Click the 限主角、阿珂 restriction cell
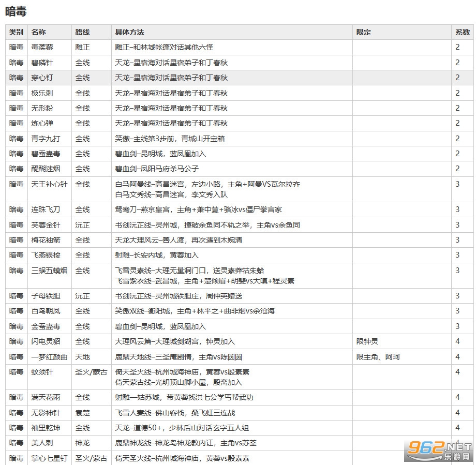Image resolution: width=476 pixels, height=465 pixels. tap(402, 357)
